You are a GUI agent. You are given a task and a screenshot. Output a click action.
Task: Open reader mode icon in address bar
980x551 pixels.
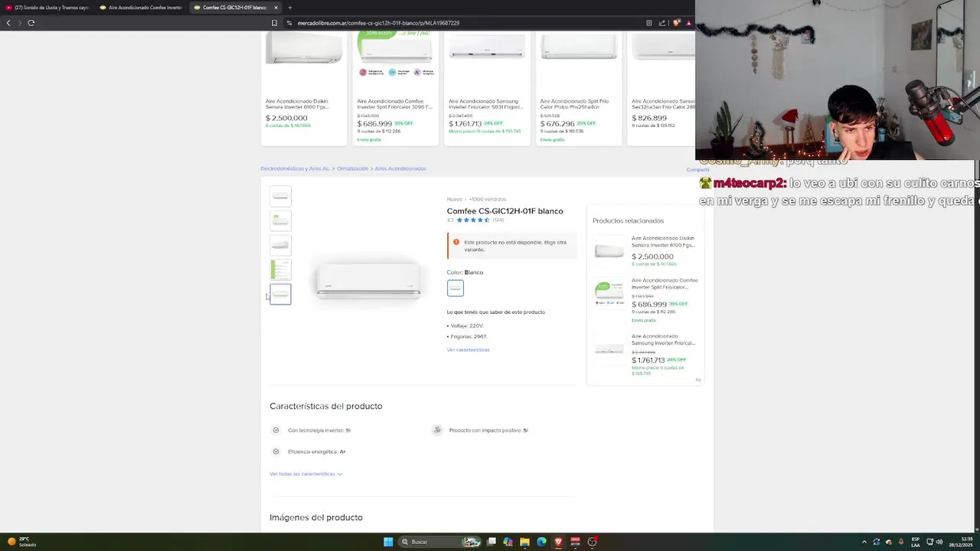[x=649, y=23]
